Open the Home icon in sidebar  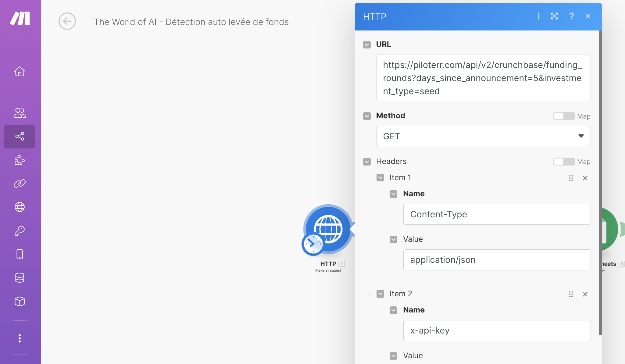tap(20, 71)
